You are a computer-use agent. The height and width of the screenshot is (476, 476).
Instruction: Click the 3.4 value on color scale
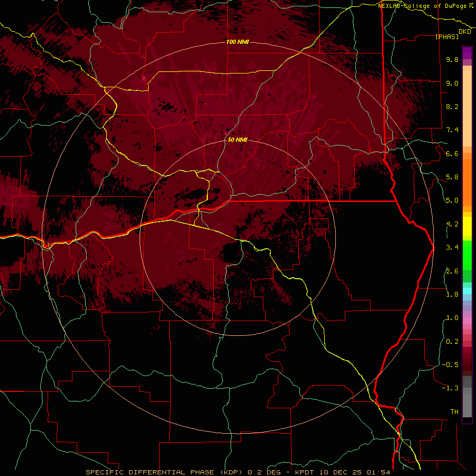pyautogui.click(x=452, y=248)
